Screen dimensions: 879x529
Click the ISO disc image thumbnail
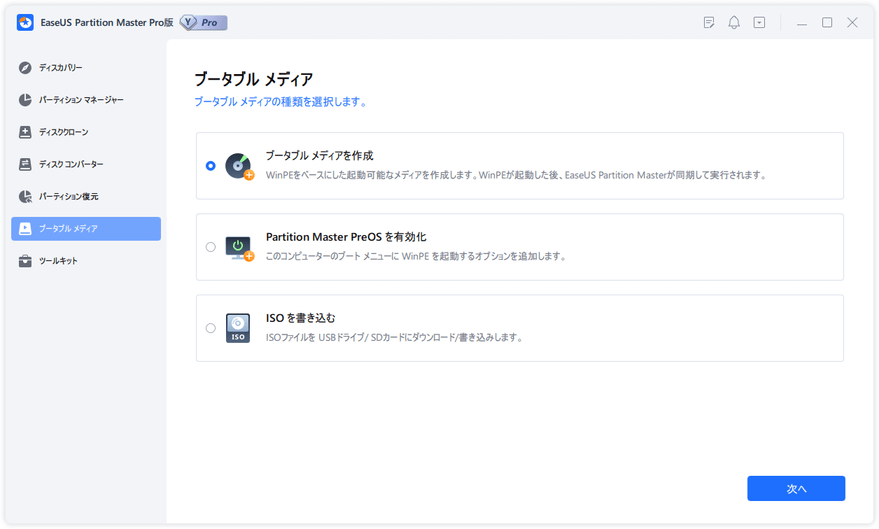point(238,328)
